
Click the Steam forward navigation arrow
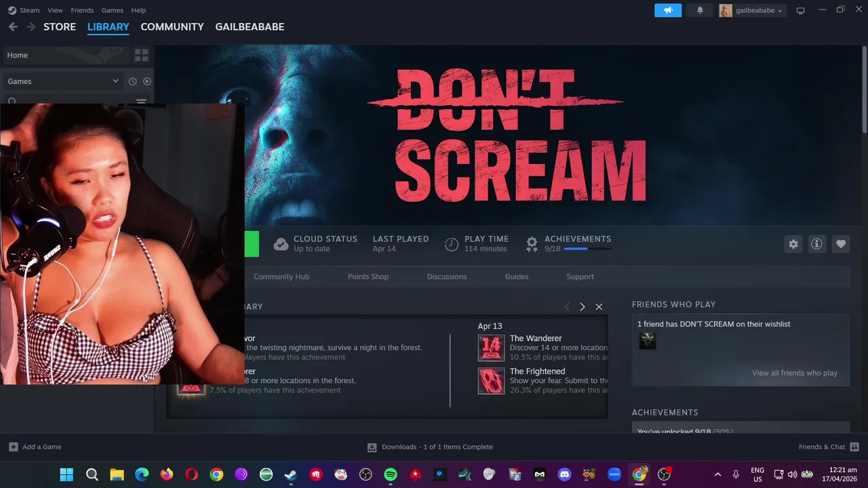31,26
